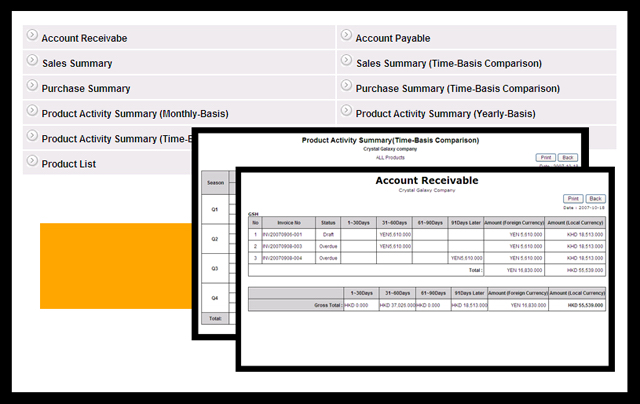Viewport: 640px width, 404px height.
Task: Open Product Activity Summary (Yearly-Basis) report
Action: tap(446, 114)
